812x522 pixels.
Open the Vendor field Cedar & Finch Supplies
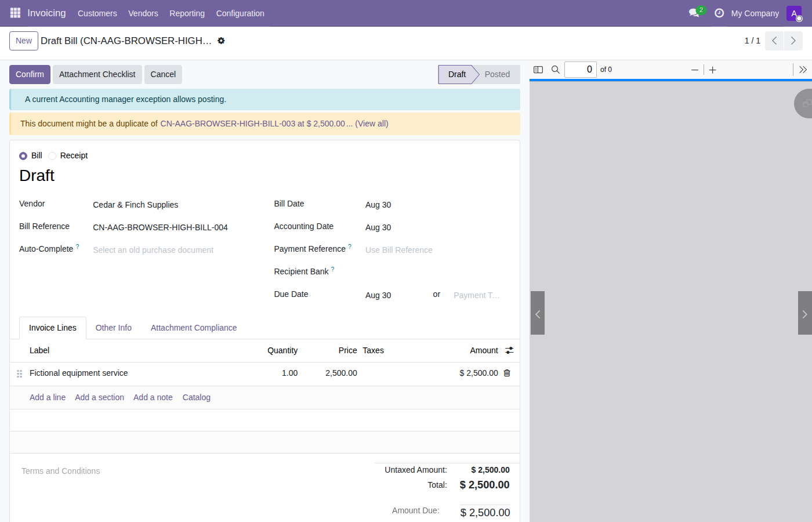[x=174, y=205]
